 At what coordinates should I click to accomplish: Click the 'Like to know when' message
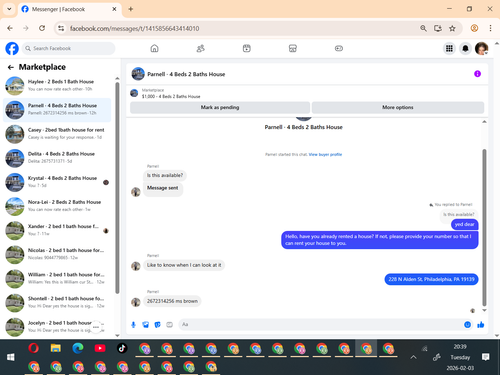coord(184,265)
